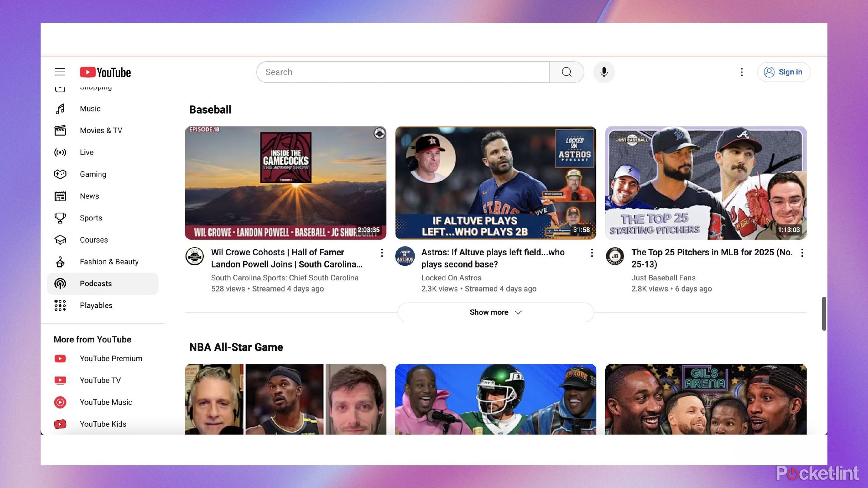The image size is (868, 488).
Task: Click the Fashion & Beauty hanger icon
Action: 60,262
